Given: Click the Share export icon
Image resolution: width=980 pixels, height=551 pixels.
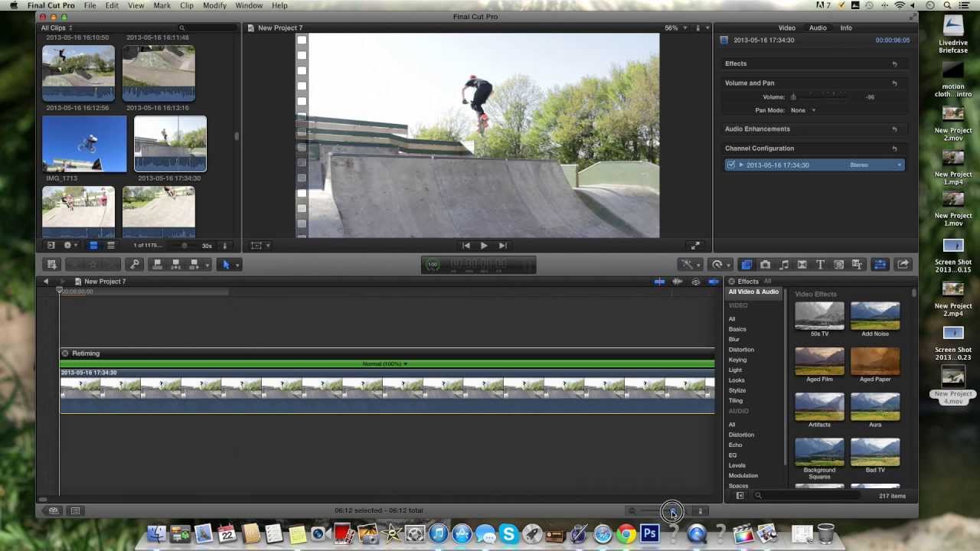Looking at the screenshot, I should pyautogui.click(x=903, y=264).
